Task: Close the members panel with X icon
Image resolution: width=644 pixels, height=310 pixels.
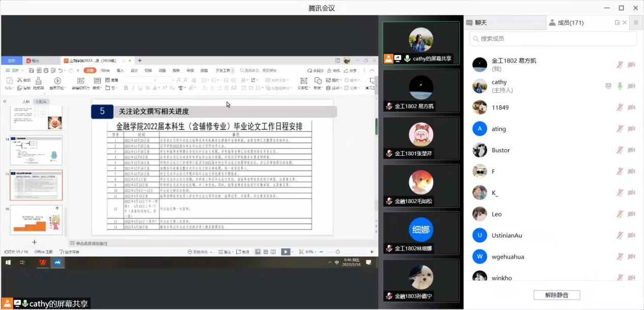Action: 625,23
